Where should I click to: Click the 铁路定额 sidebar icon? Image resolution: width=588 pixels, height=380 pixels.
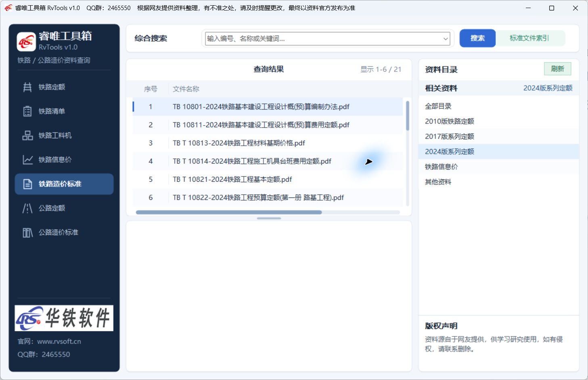(27, 87)
